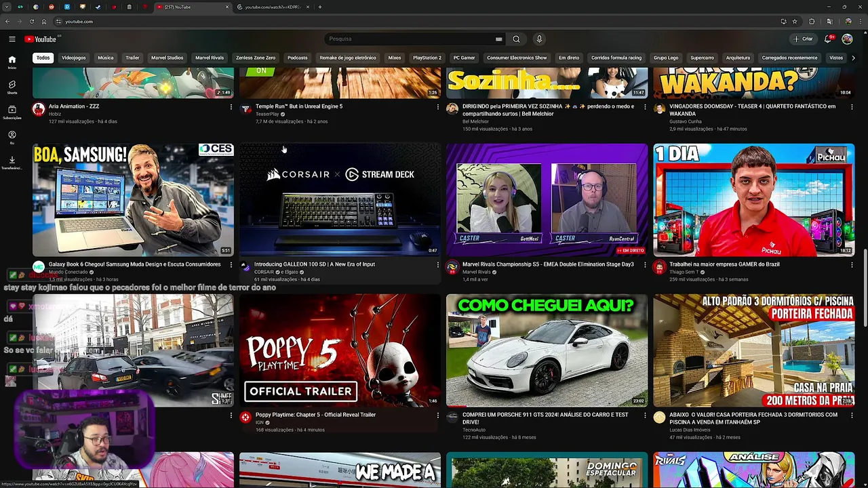Click the YouTube logo
This screenshot has height=488, width=868.
click(42, 39)
